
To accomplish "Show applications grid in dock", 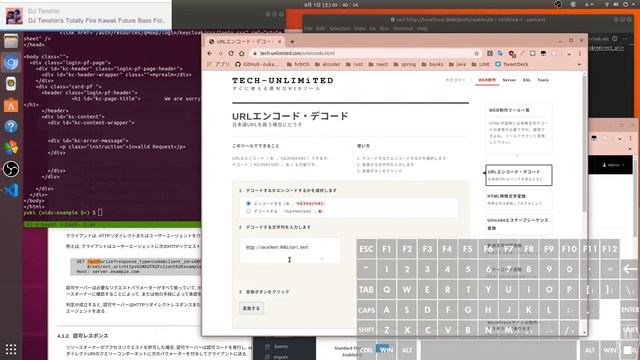I will pos(11,349).
